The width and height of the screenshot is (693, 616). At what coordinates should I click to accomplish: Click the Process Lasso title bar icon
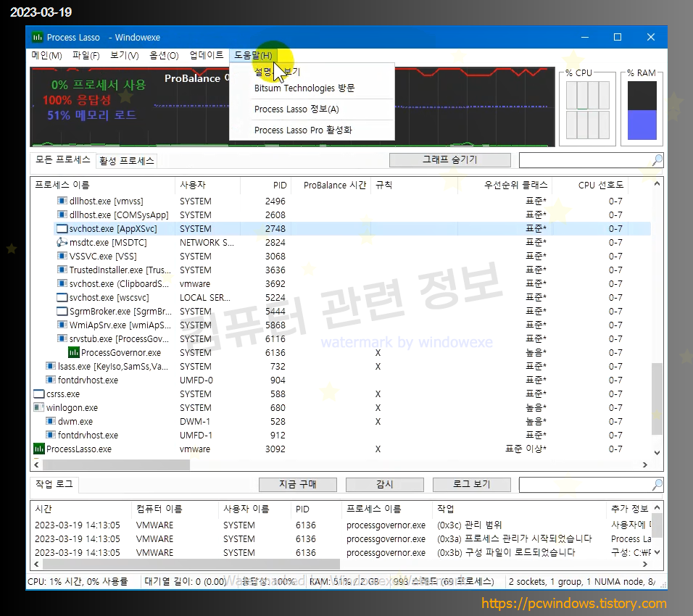click(x=37, y=37)
